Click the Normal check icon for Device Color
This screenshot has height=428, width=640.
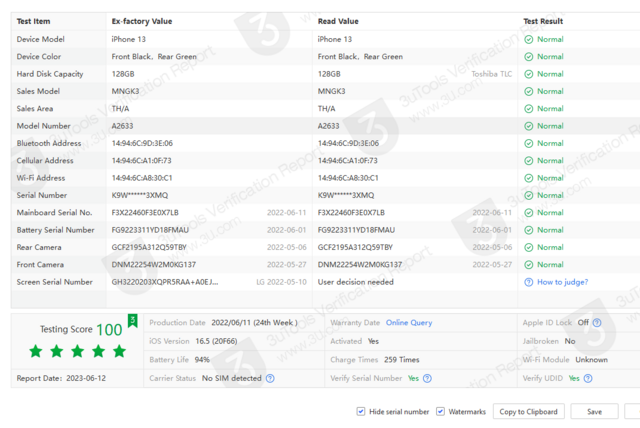(529, 57)
